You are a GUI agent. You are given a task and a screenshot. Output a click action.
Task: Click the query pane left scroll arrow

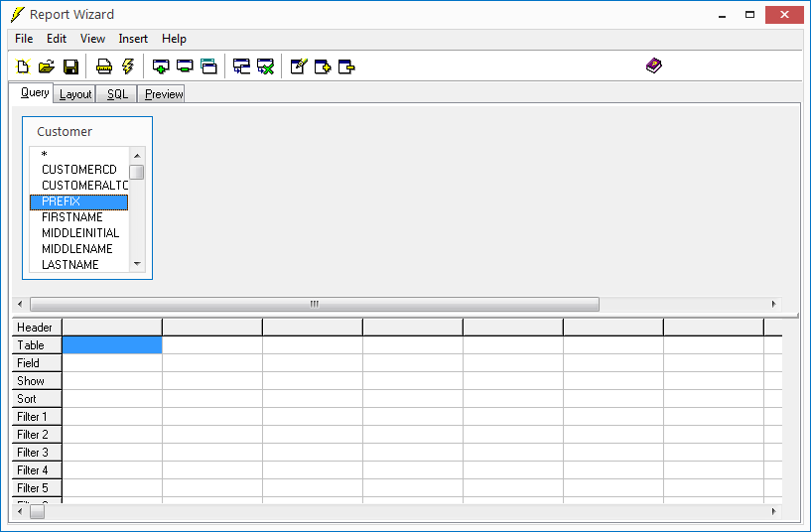[x=20, y=304]
